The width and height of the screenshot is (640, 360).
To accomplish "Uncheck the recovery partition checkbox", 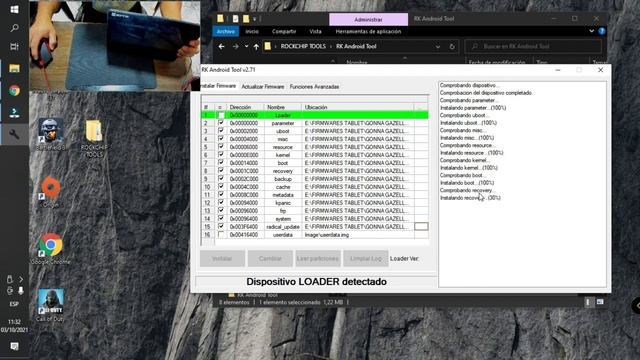I will 221,171.
